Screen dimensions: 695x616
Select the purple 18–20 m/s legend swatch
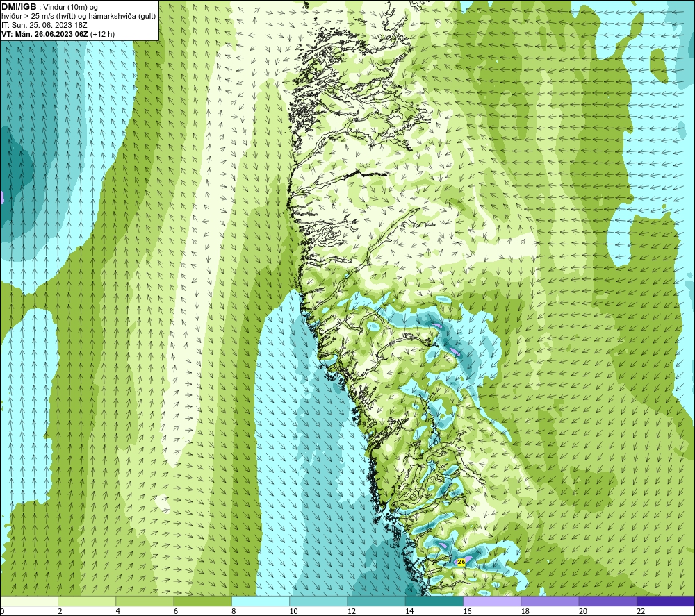click(x=550, y=601)
